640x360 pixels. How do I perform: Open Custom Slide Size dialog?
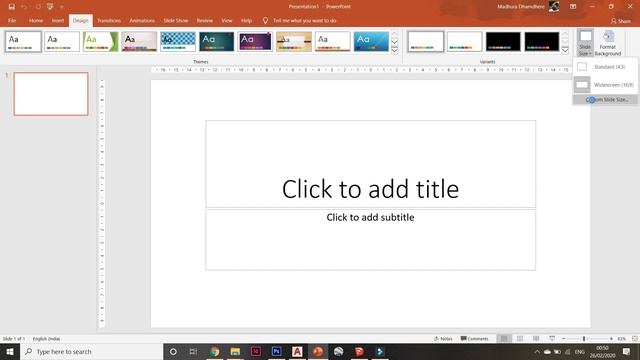[x=605, y=100]
